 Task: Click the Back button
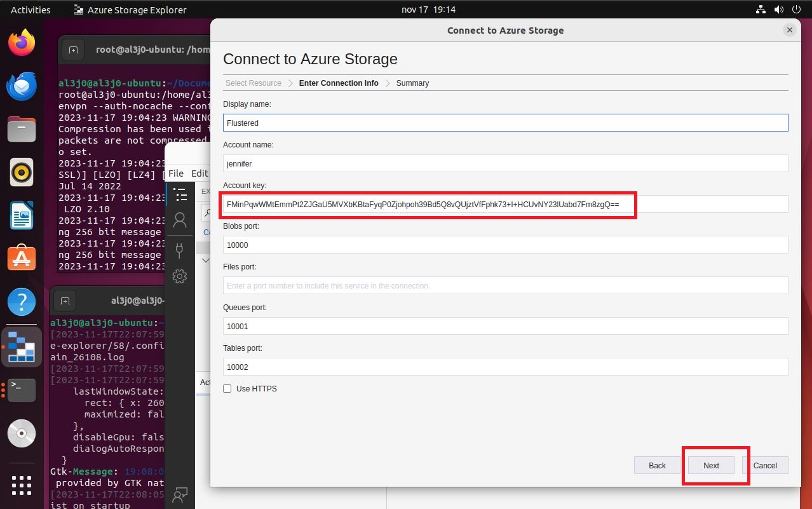[x=657, y=465]
